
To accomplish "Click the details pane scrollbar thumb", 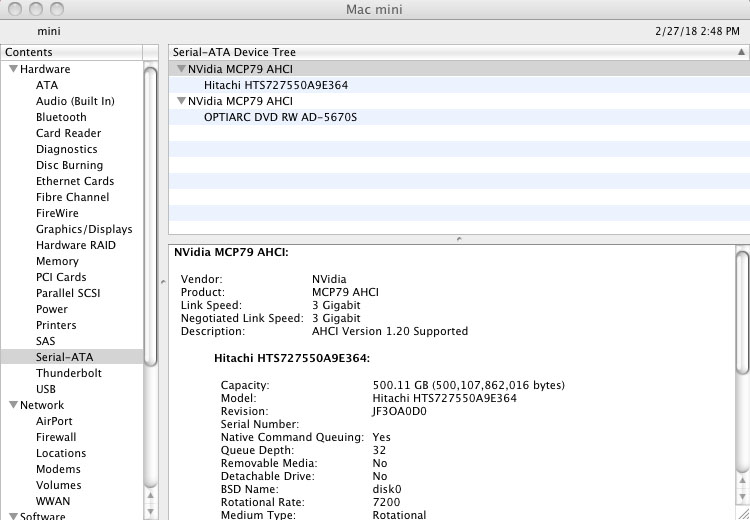I will (742, 312).
